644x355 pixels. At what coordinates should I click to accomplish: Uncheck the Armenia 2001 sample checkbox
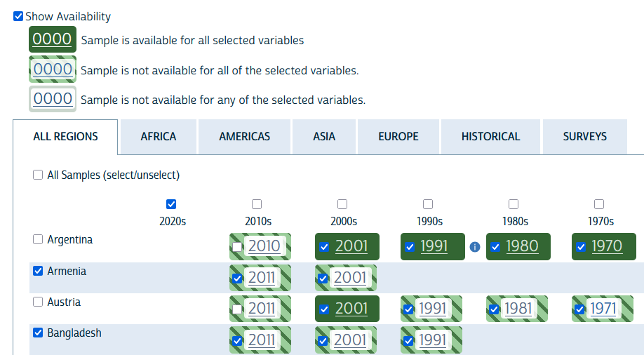(323, 279)
